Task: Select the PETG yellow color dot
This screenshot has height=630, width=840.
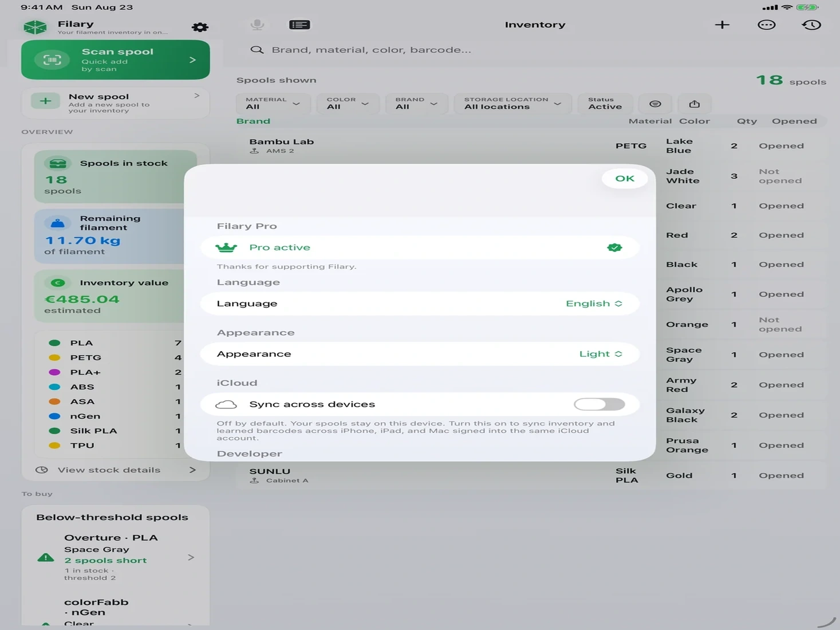Action: coord(54,357)
